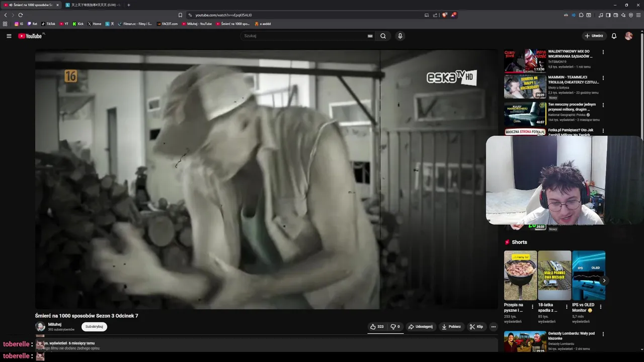Open the browser main menu icon

click(x=638, y=15)
